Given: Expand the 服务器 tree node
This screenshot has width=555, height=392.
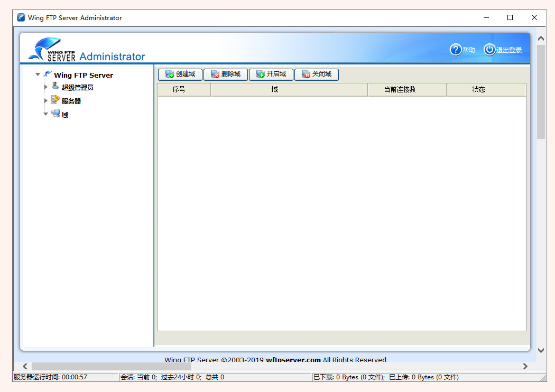Looking at the screenshot, I should (x=45, y=100).
